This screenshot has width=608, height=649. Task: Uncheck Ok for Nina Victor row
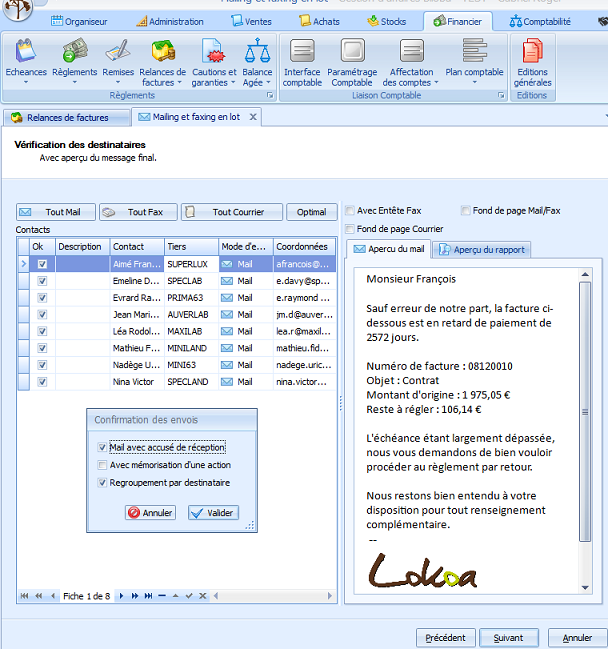[42, 382]
